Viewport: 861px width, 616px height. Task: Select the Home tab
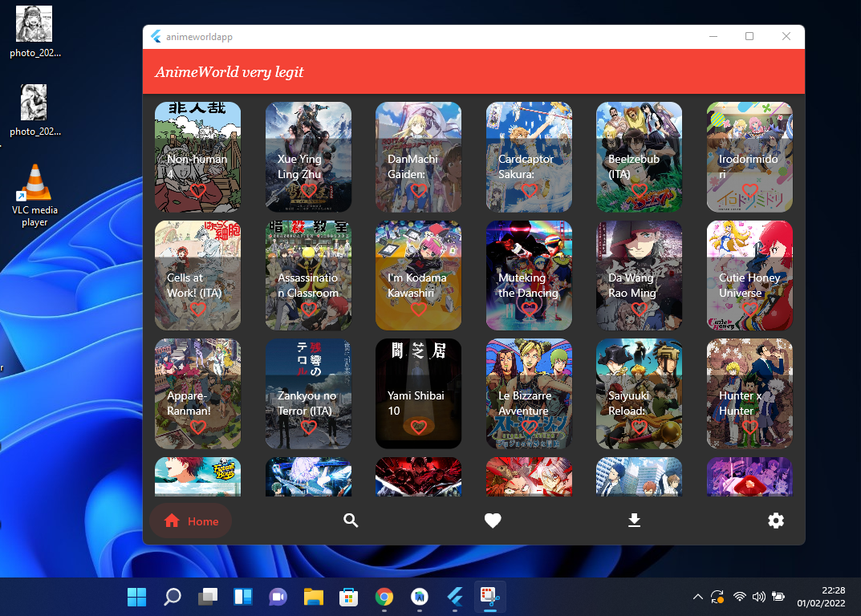190,521
